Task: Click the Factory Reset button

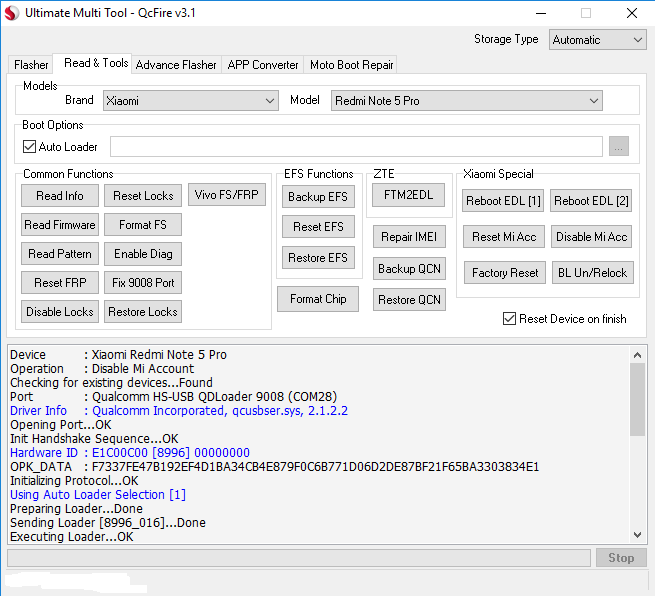Action: [x=505, y=273]
